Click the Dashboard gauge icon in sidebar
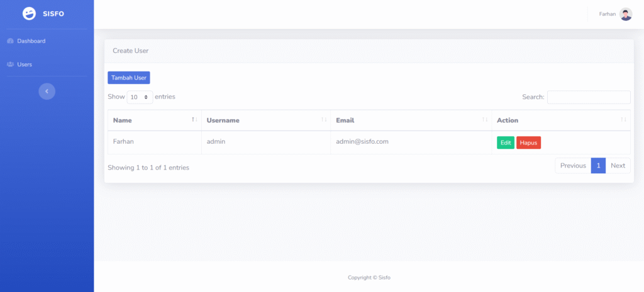The image size is (644, 292). click(10, 41)
